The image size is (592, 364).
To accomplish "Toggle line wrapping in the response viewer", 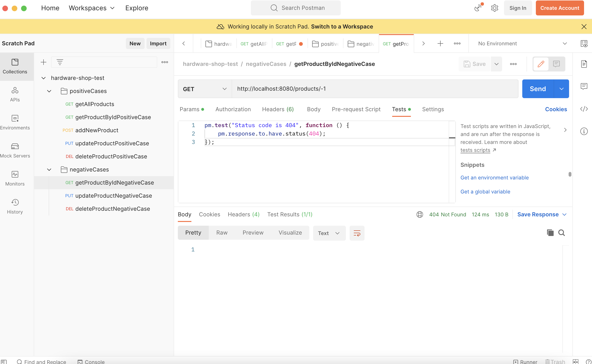I will (x=357, y=233).
